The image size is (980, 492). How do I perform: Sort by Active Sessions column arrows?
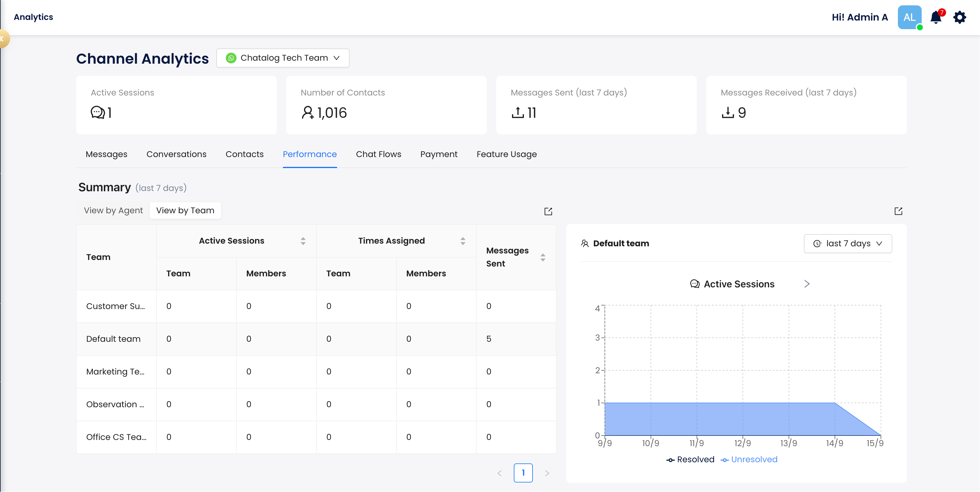pyautogui.click(x=303, y=241)
